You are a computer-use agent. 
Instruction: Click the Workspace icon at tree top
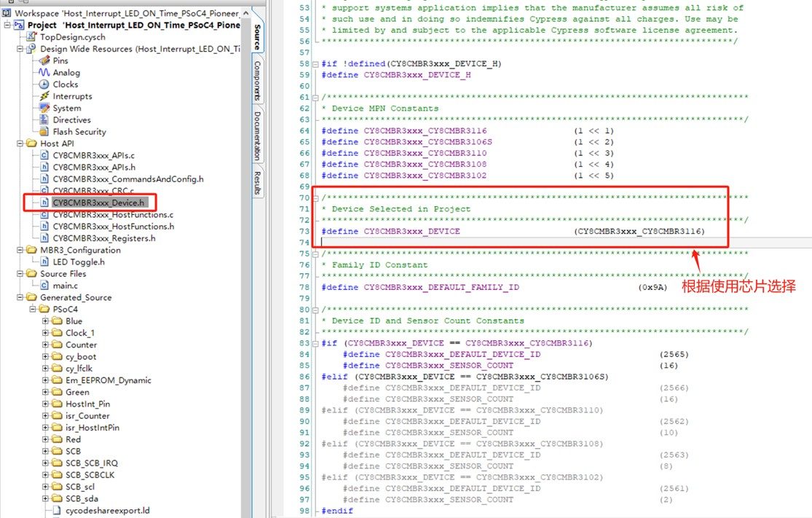click(x=7, y=13)
